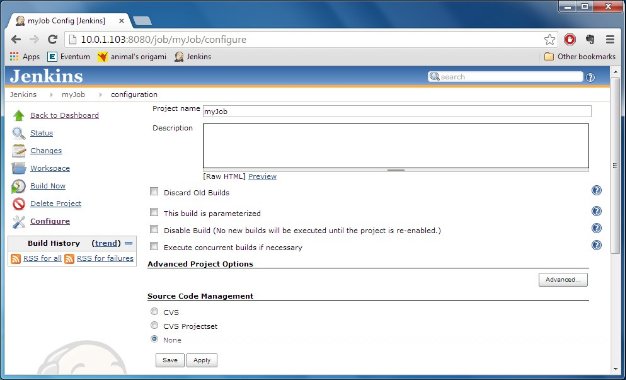
Task: Open the Preview link under description
Action: [262, 176]
